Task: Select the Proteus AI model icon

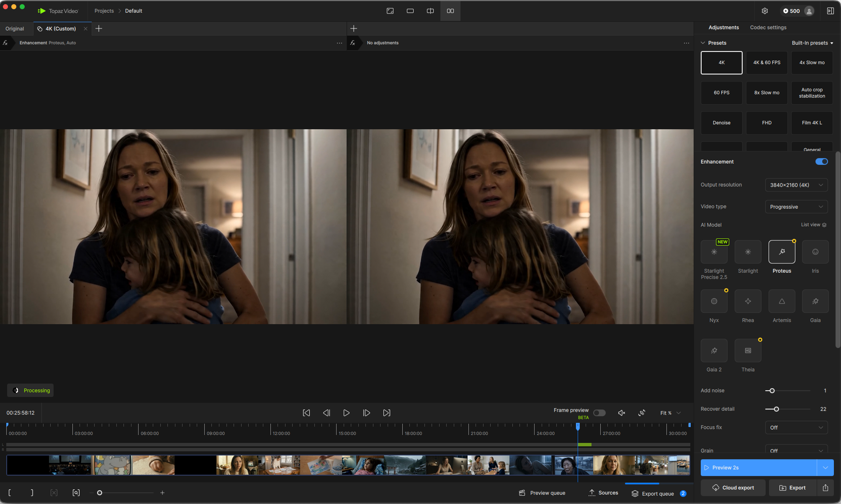Action: coord(782,252)
